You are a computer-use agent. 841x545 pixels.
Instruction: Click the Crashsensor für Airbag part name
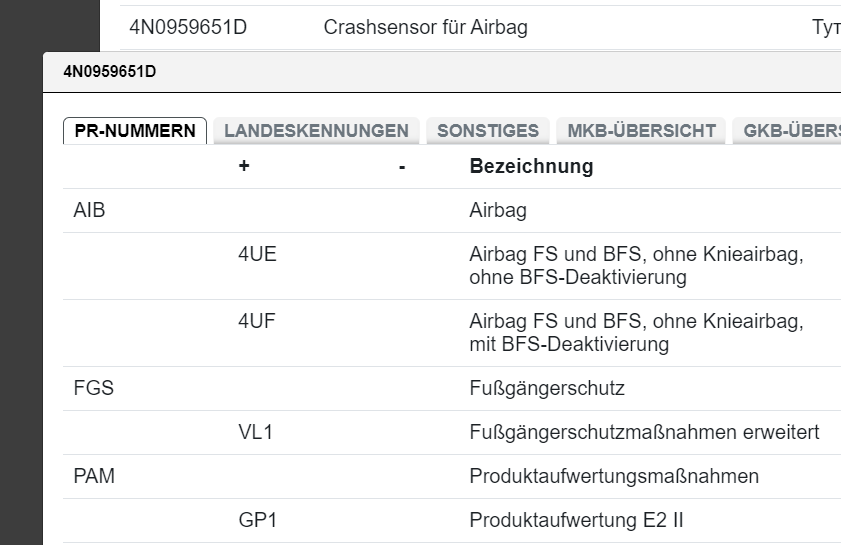click(x=425, y=28)
